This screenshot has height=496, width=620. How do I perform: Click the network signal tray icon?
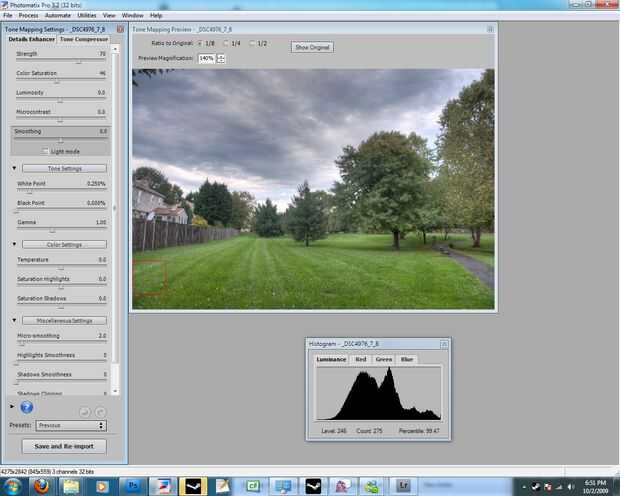point(559,487)
